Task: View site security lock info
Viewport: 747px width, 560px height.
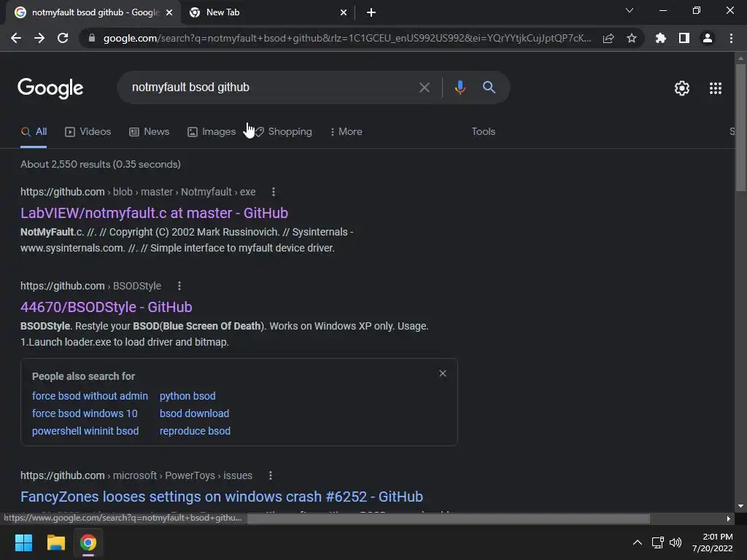Action: pos(92,38)
